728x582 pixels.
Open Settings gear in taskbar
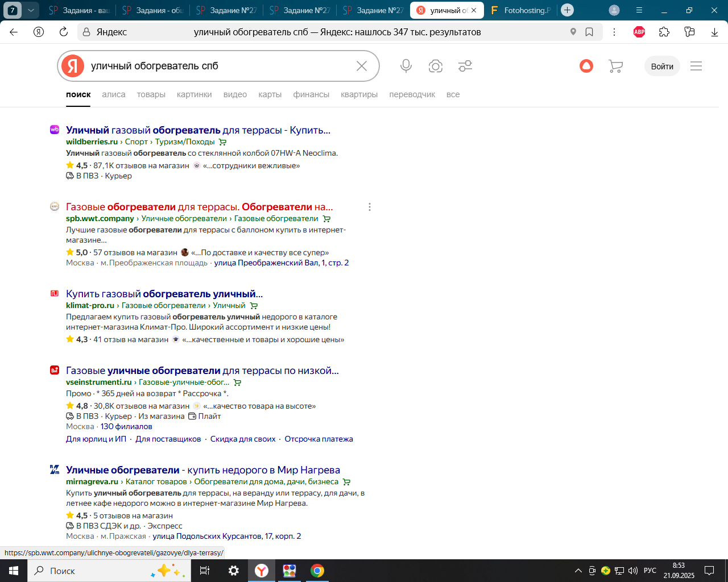(233, 571)
